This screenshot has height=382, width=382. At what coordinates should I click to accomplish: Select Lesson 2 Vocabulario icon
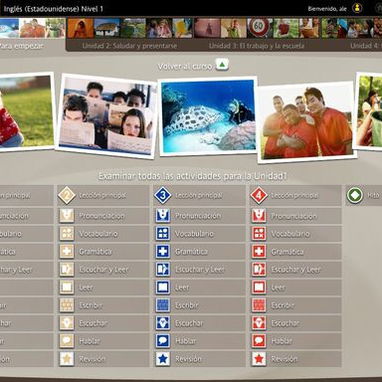click(x=67, y=234)
